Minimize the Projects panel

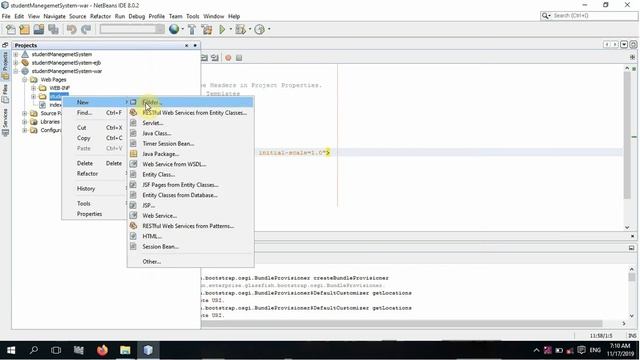(195, 45)
